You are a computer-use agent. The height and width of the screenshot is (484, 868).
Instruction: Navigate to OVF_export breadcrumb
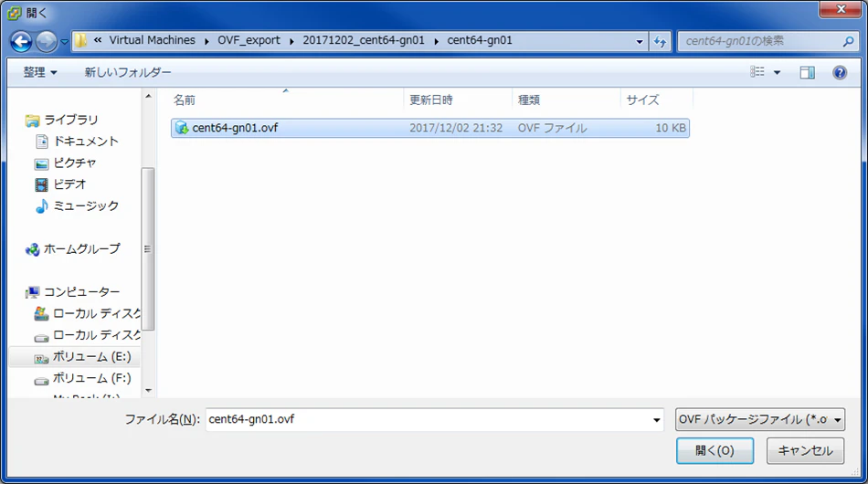pyautogui.click(x=249, y=40)
